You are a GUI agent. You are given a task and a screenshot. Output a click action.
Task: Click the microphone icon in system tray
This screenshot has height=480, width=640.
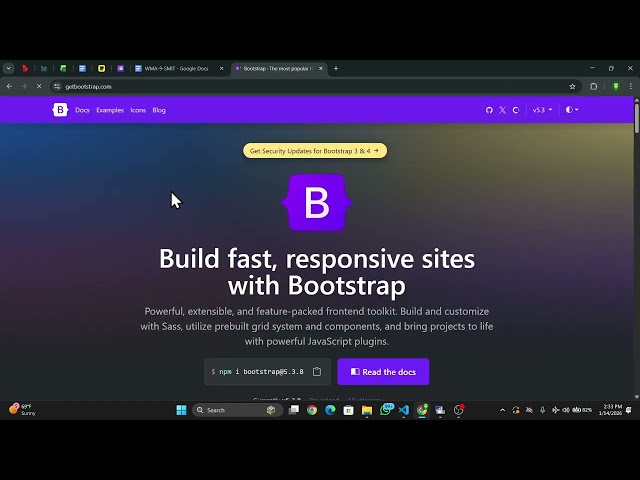(542, 410)
